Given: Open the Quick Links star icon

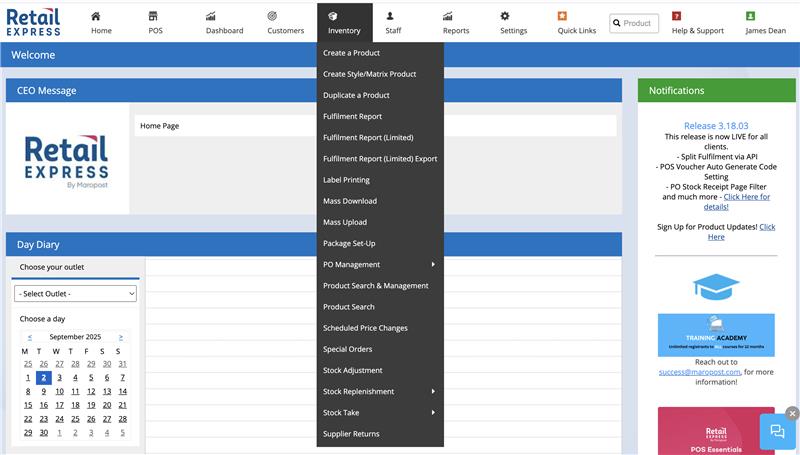Looking at the screenshot, I should click(562, 16).
